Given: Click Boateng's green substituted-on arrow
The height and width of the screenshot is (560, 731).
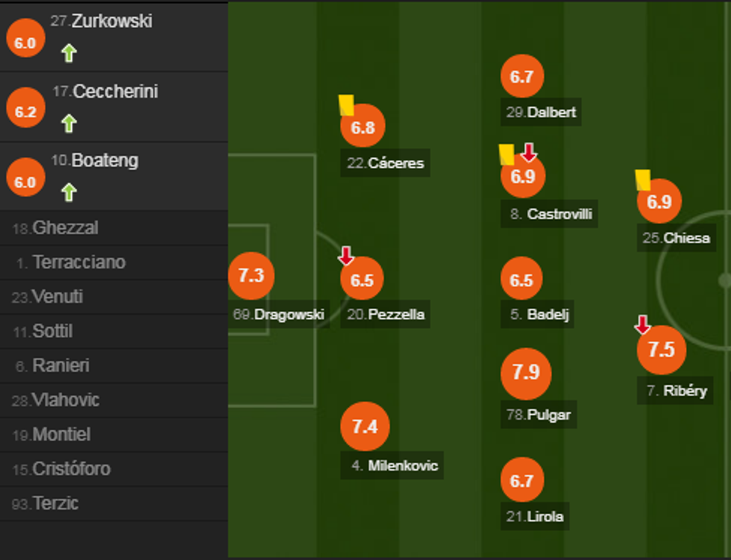Looking at the screenshot, I should [x=69, y=192].
